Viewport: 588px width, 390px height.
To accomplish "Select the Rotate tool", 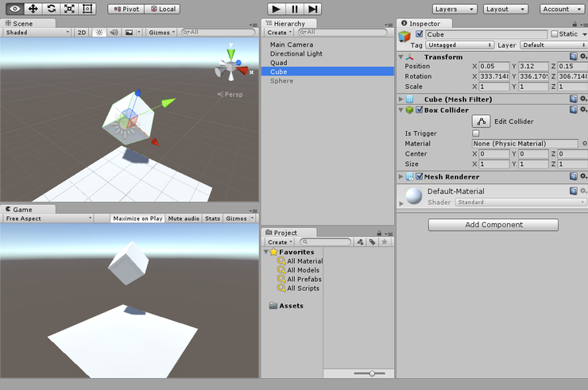I will [x=52, y=9].
